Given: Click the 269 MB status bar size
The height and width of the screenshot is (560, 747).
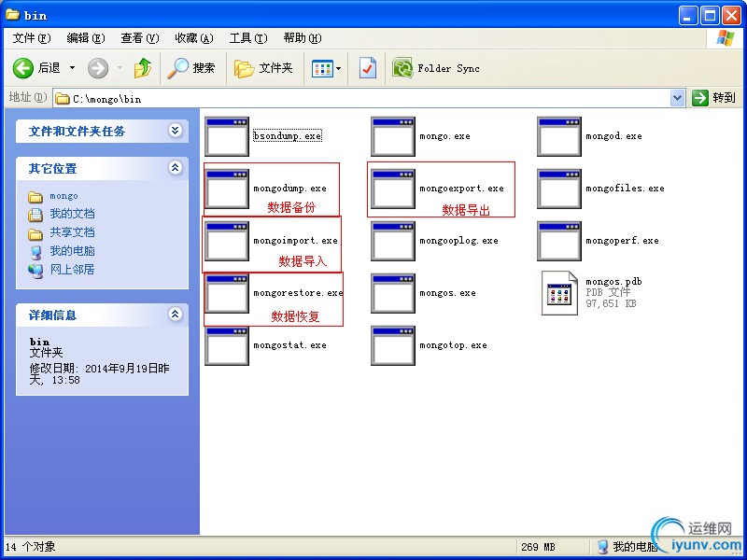Looking at the screenshot, I should [x=538, y=548].
